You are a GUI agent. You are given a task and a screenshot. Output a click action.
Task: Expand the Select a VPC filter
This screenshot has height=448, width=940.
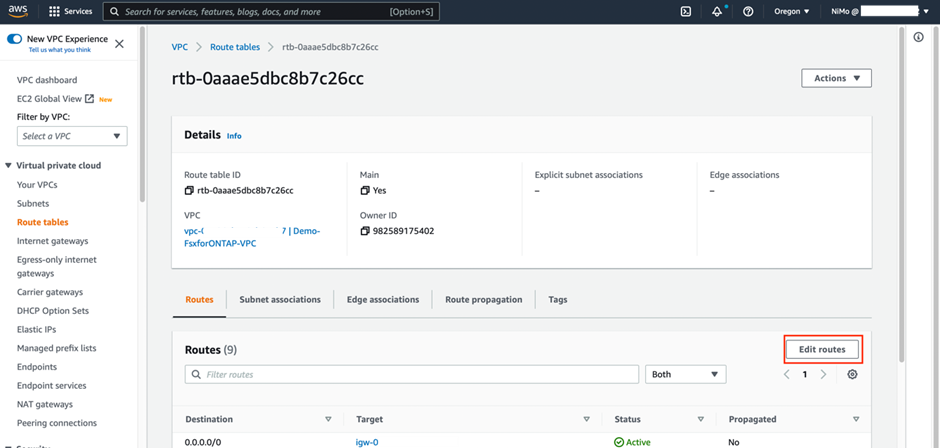[72, 136]
